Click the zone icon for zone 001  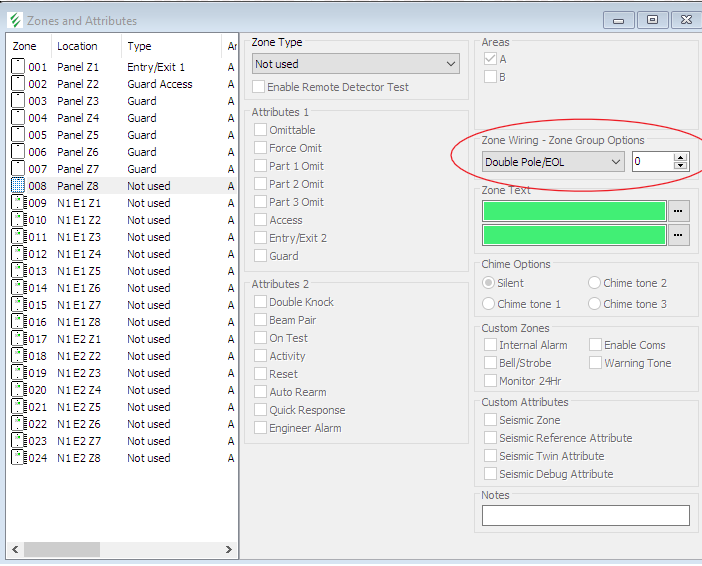pos(17,67)
